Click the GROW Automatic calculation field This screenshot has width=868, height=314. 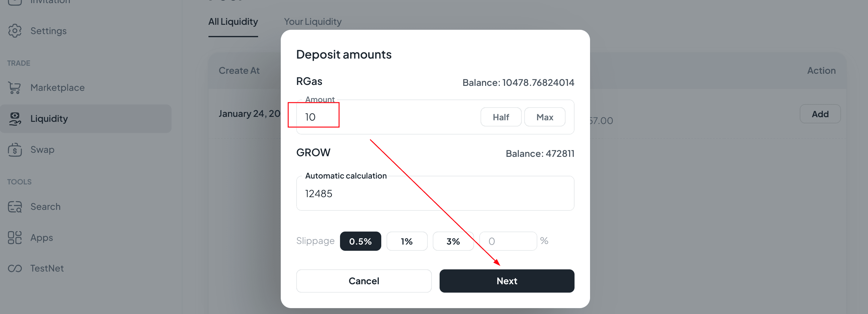[x=435, y=193]
